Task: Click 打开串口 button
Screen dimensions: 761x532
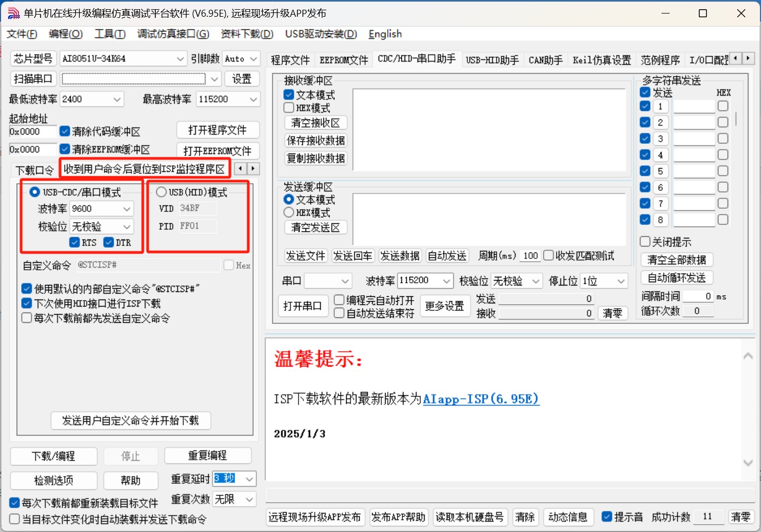Action: point(302,306)
